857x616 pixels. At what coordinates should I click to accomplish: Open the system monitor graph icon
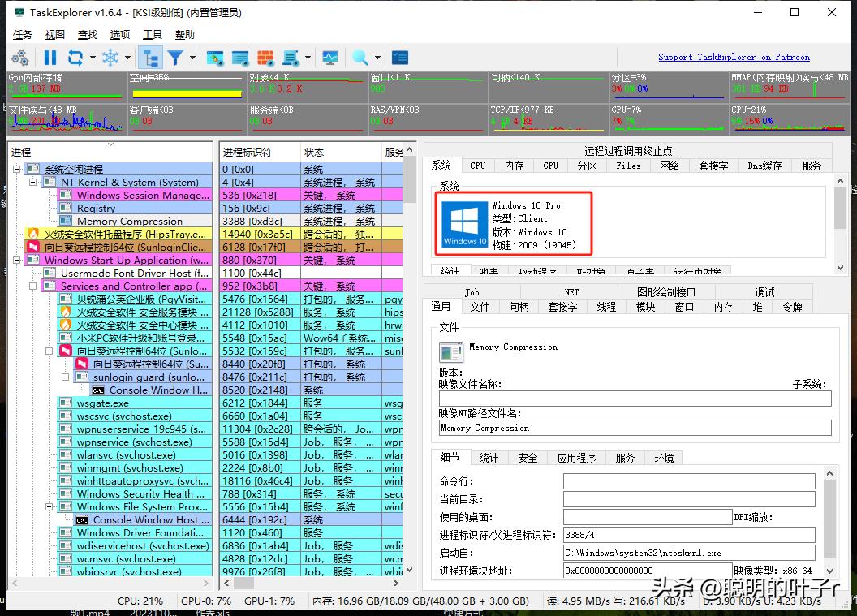pos(330,58)
